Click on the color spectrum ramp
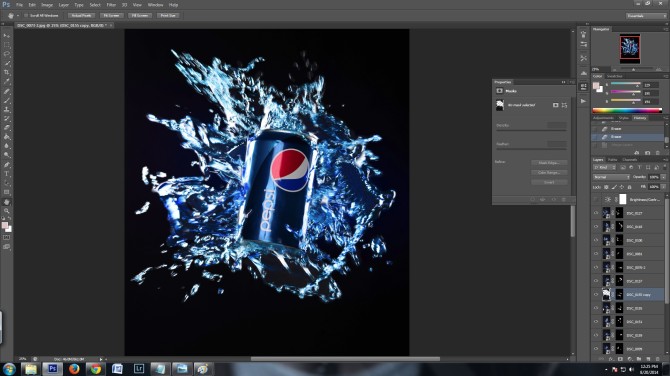The height and width of the screenshot is (376, 670). coord(627,111)
